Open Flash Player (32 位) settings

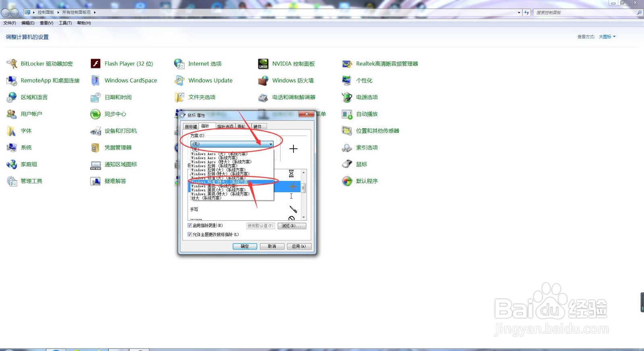pos(122,64)
